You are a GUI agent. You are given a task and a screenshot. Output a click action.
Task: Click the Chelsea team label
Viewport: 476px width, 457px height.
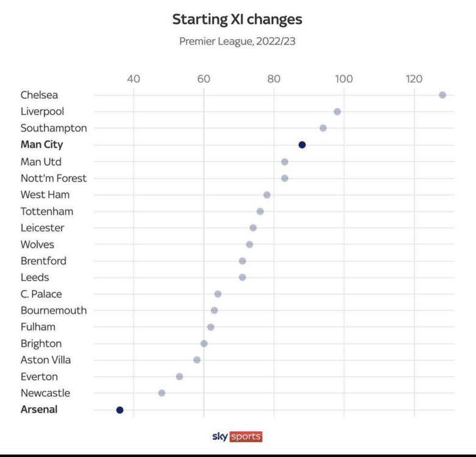(x=39, y=95)
